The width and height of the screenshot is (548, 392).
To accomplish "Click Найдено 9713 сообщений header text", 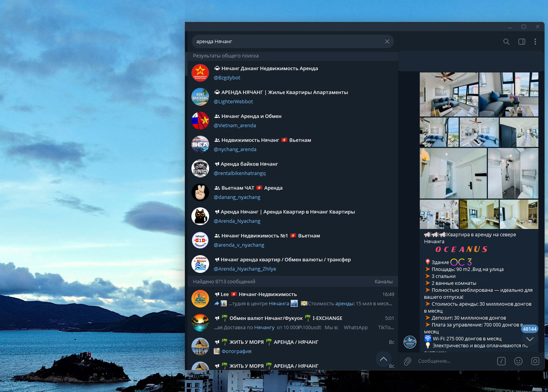I will (x=224, y=282).
